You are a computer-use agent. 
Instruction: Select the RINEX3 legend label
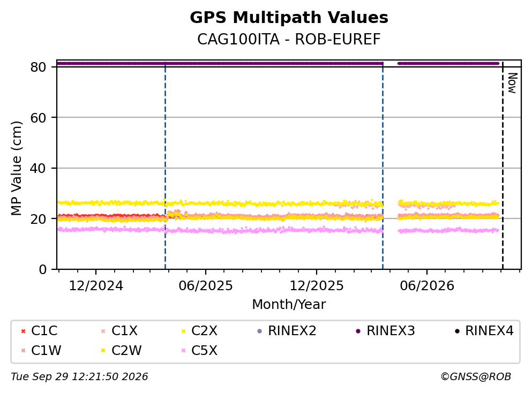[x=391, y=331]
